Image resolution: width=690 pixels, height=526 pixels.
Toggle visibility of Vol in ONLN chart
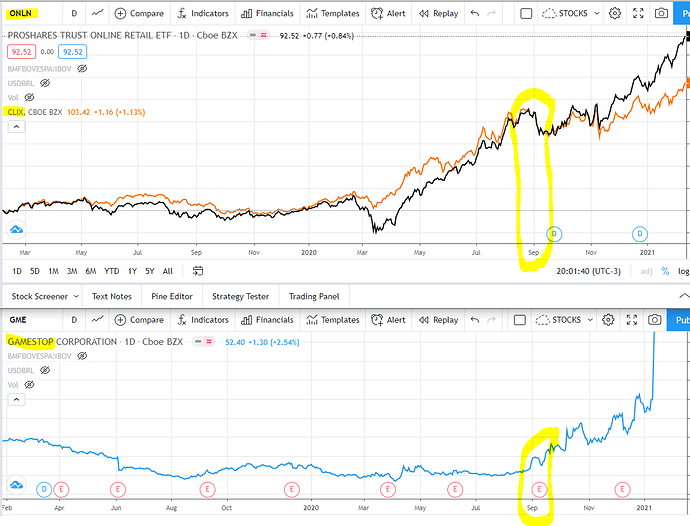[x=29, y=97]
